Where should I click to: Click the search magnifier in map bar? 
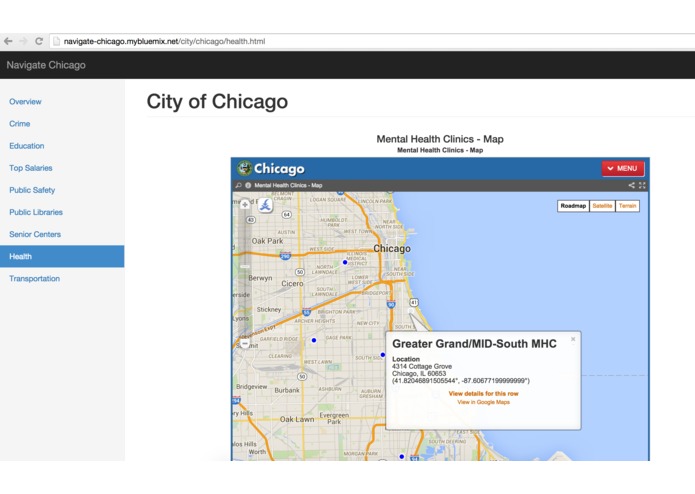(238, 185)
